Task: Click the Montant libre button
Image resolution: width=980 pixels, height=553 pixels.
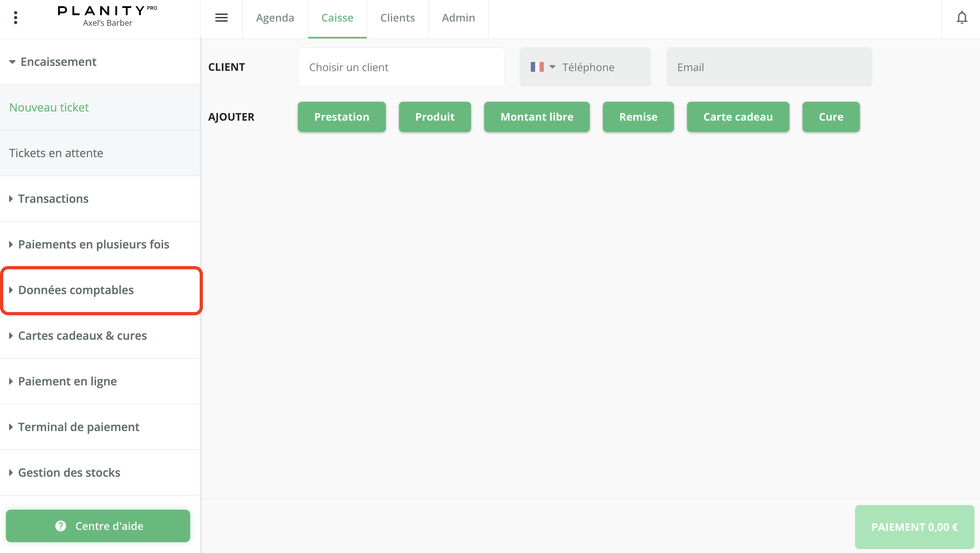Action: [x=536, y=117]
